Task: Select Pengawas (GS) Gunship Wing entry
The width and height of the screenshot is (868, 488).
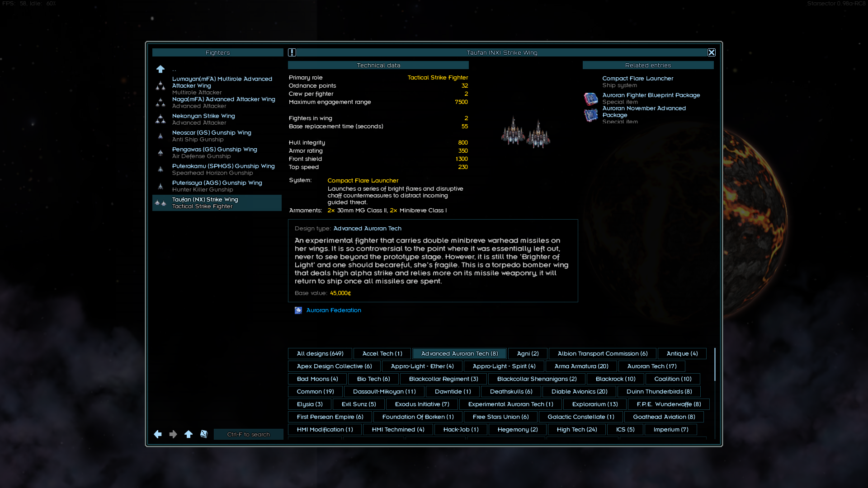Action: [214, 152]
